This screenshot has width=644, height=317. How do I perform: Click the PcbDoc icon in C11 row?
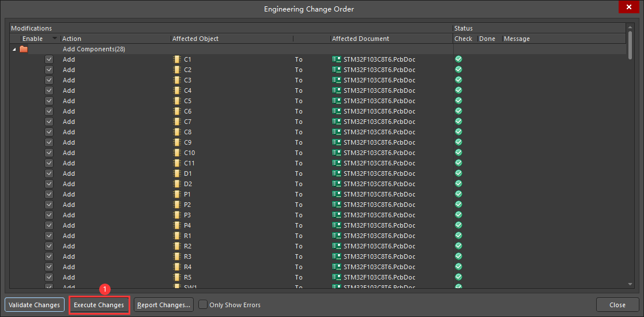[x=336, y=163]
